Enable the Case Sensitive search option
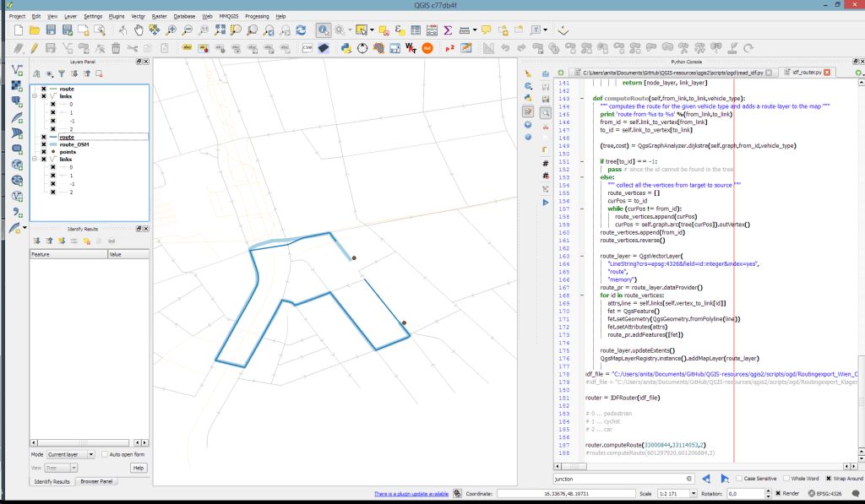This screenshot has width=865, height=504. pyautogui.click(x=738, y=479)
